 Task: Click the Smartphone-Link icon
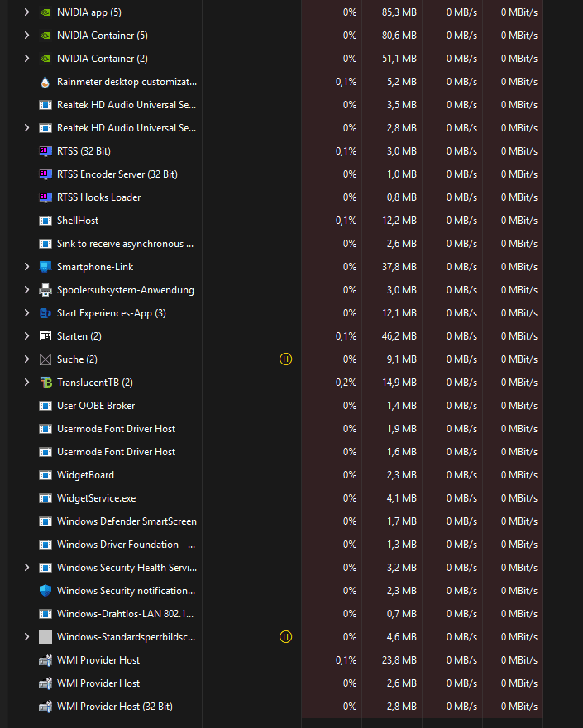[x=45, y=267]
